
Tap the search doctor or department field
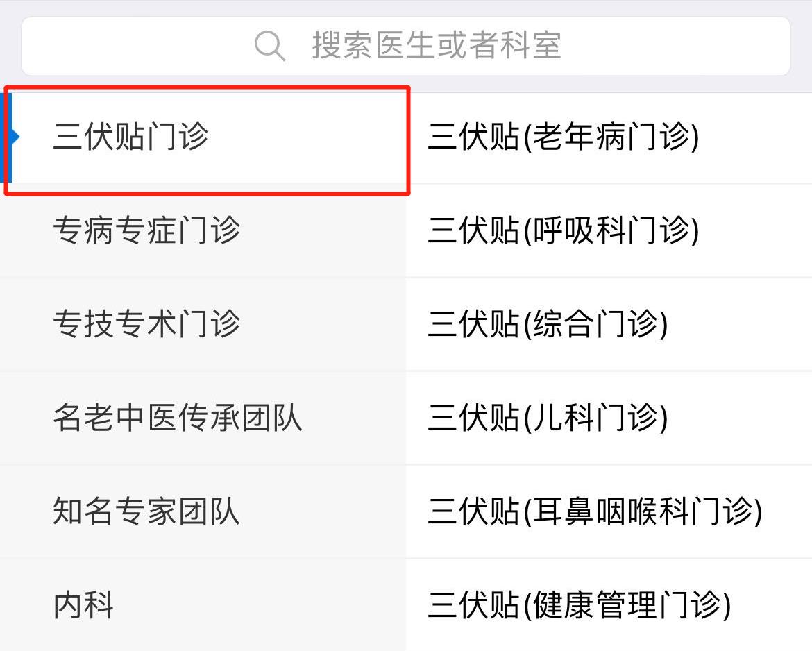click(x=435, y=46)
